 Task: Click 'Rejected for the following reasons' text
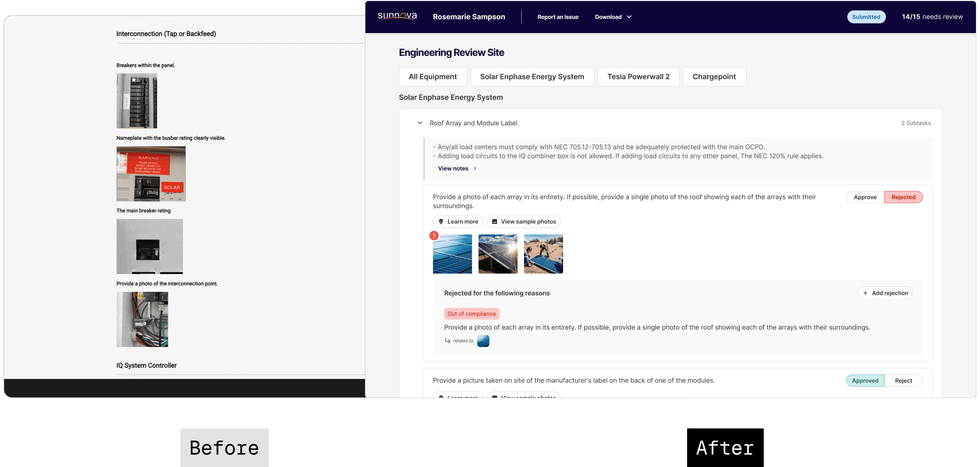click(497, 293)
